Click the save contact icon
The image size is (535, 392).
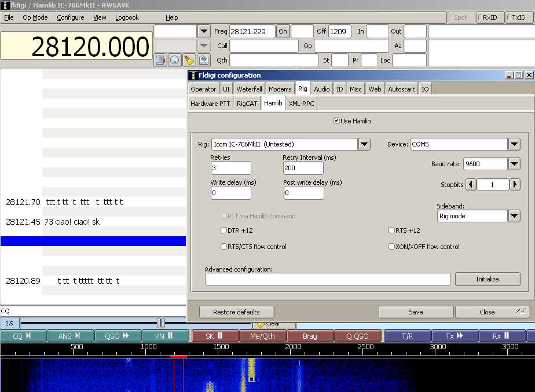click(204, 60)
